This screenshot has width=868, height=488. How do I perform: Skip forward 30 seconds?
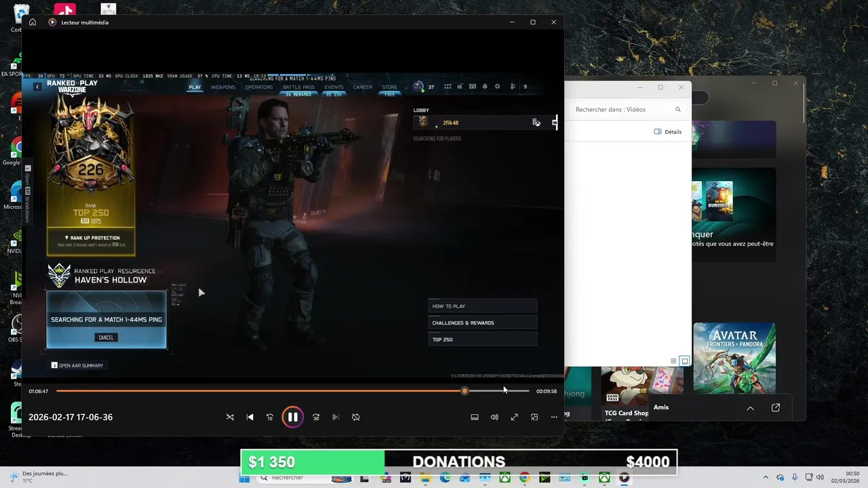tap(316, 417)
